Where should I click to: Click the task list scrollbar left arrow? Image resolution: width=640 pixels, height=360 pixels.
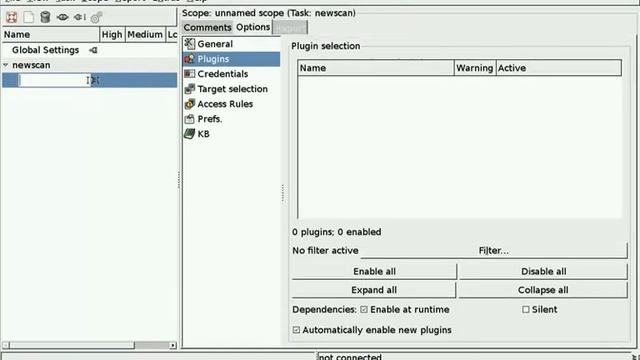click(x=5, y=345)
